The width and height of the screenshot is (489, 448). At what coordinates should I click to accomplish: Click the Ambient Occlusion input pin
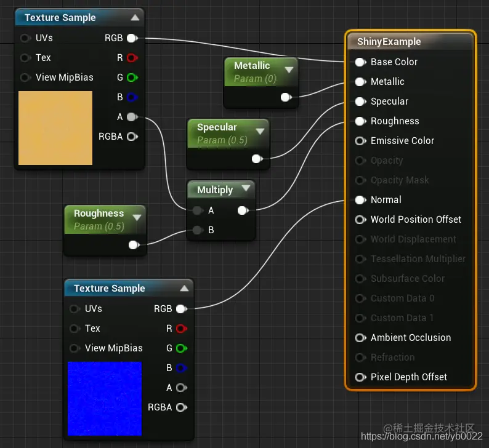pos(361,338)
